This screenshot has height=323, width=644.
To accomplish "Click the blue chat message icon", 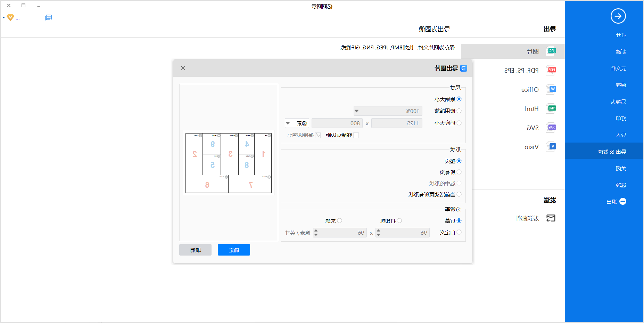I will 48,17.
